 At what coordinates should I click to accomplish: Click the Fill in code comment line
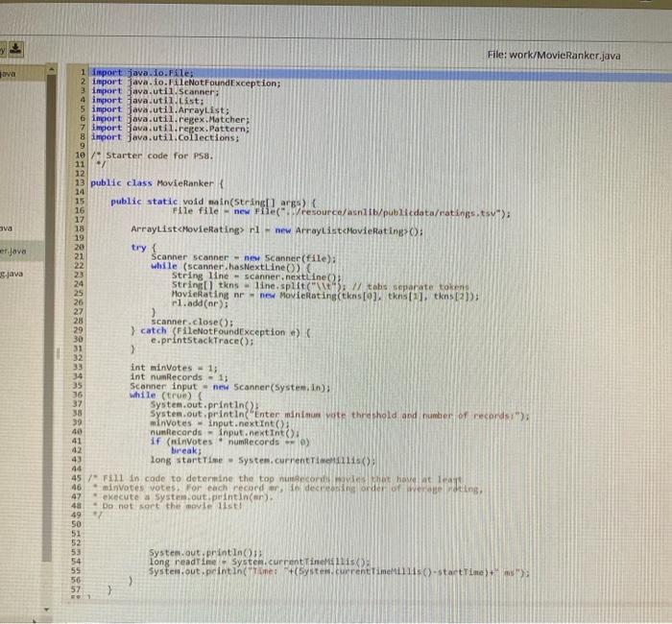point(276,479)
